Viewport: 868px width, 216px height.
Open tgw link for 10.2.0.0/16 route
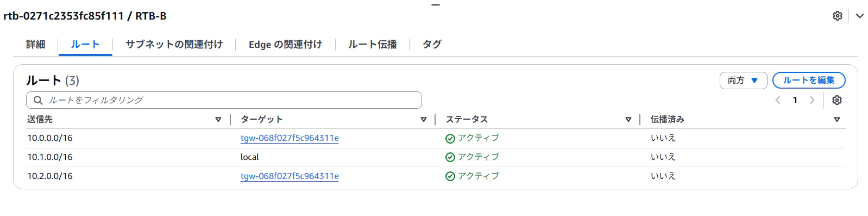point(290,176)
